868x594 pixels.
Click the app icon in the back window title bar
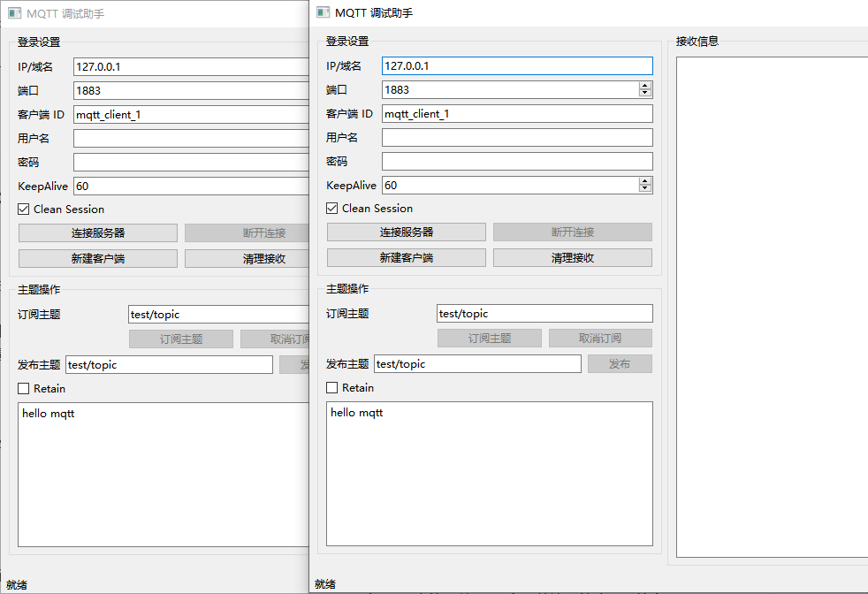(15, 13)
